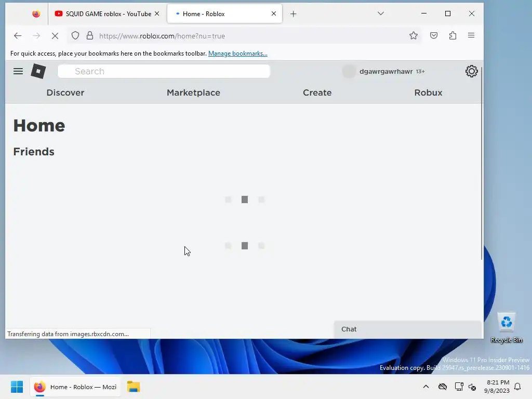Open File Explorer from the taskbar
This screenshot has height=399, width=532.
tap(134, 387)
